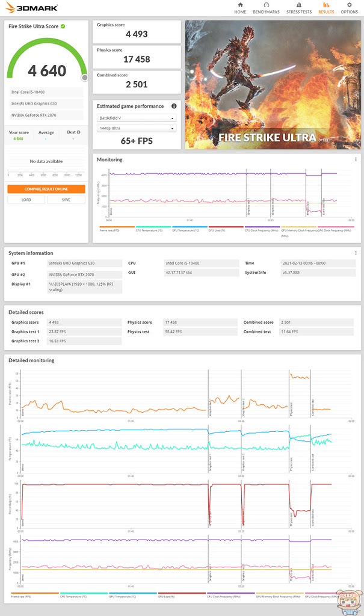
Task: Click the Display #1 value field
Action: (x=84, y=287)
